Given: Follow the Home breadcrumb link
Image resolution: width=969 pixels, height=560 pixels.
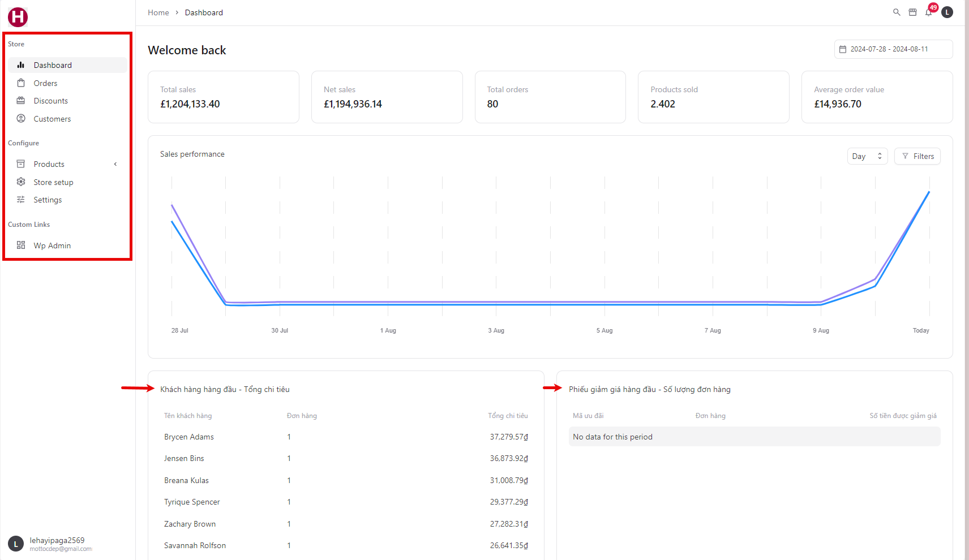Looking at the screenshot, I should coord(158,12).
